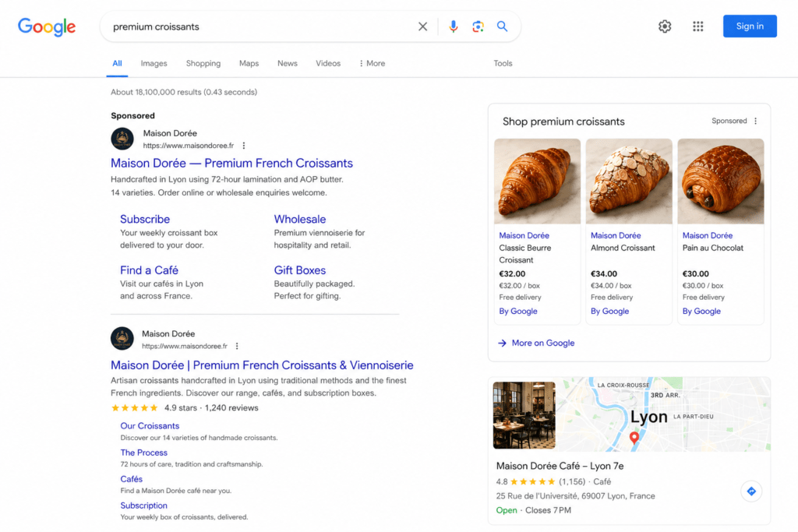Click the café interior photo thumbnail
The width and height of the screenshot is (798, 532).
click(524, 415)
